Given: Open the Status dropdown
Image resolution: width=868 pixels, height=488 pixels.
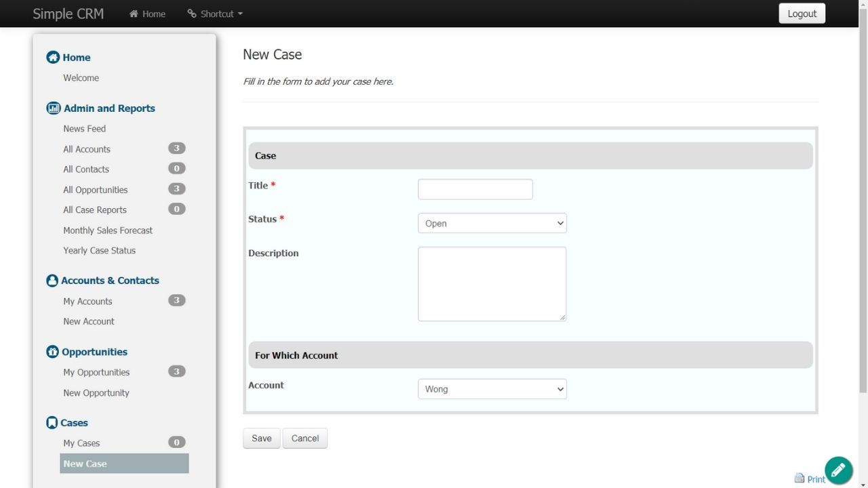Looking at the screenshot, I should coord(492,223).
